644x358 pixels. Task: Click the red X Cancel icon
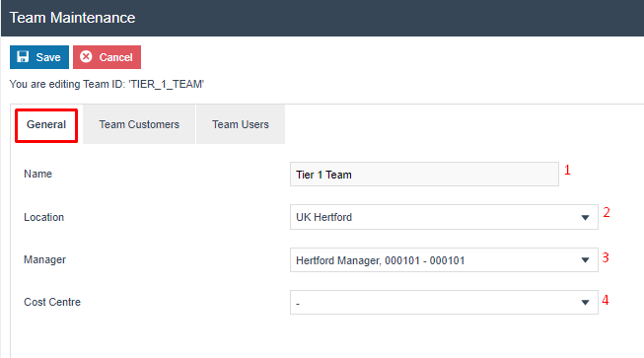(x=86, y=56)
